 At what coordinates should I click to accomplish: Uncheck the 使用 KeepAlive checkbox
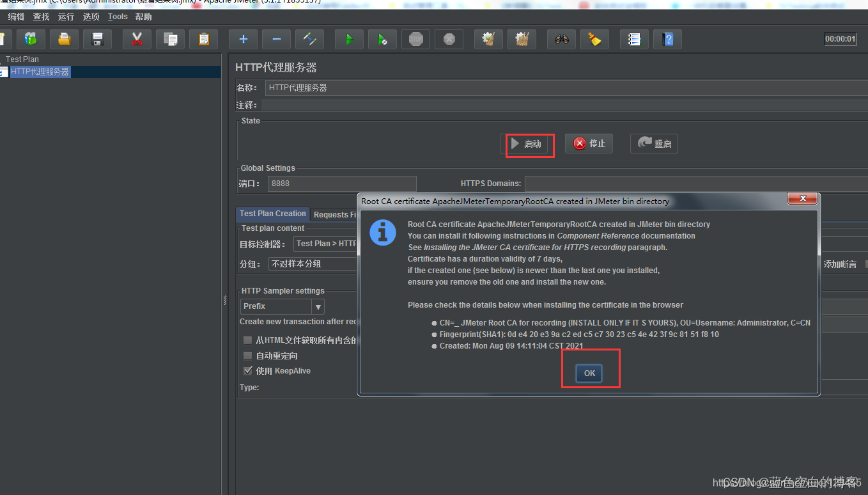pos(247,371)
